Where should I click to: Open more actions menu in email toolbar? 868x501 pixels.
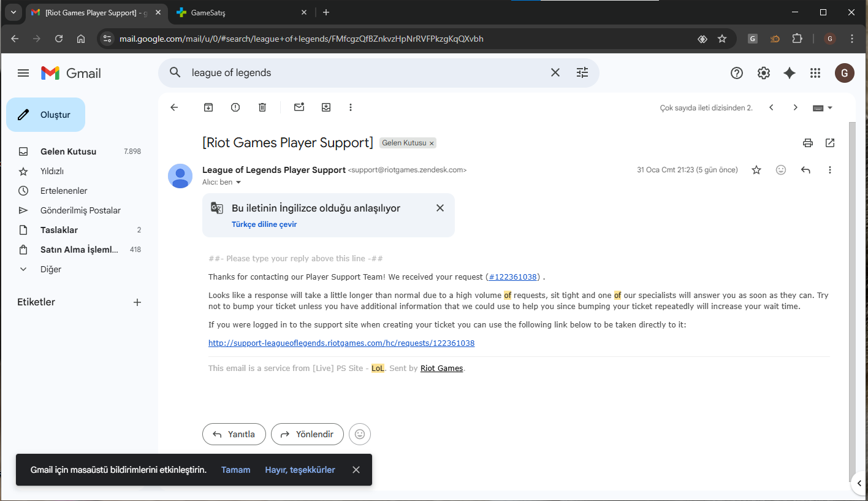[x=351, y=107]
